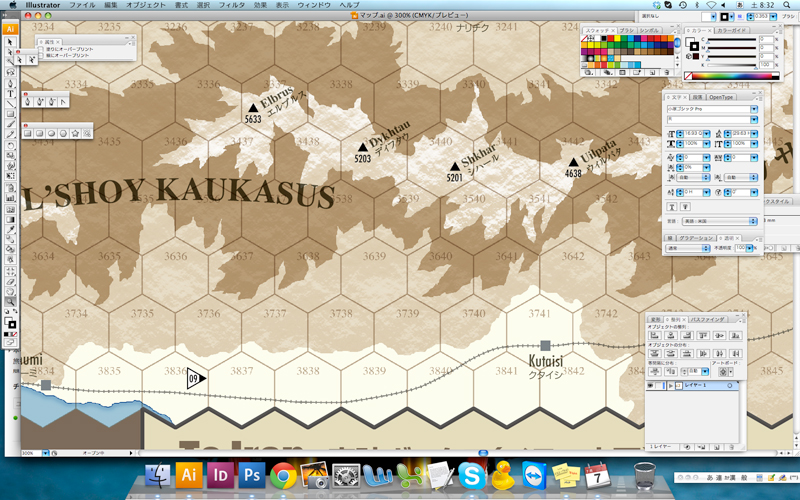Open Illustrator from the Dock
Image resolution: width=800 pixels, height=500 pixels.
pyautogui.click(x=189, y=476)
